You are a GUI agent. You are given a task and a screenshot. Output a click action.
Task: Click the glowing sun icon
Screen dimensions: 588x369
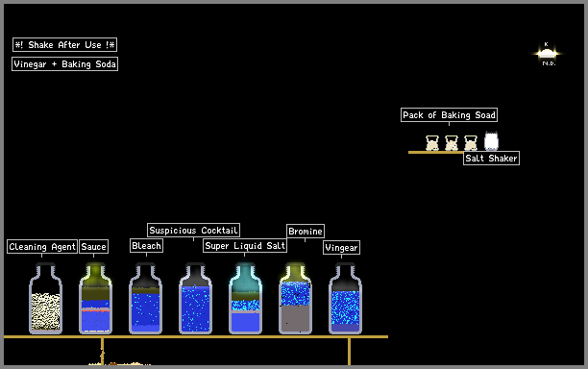tap(547, 54)
